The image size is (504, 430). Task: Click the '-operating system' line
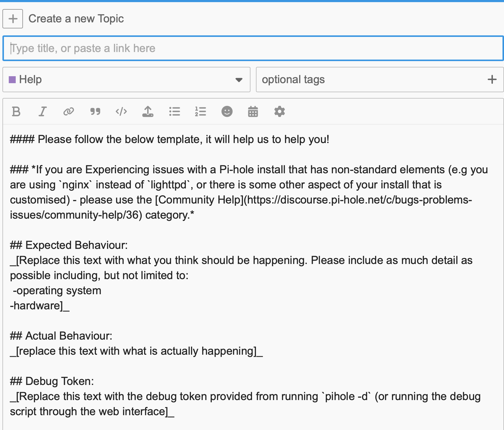57,291
